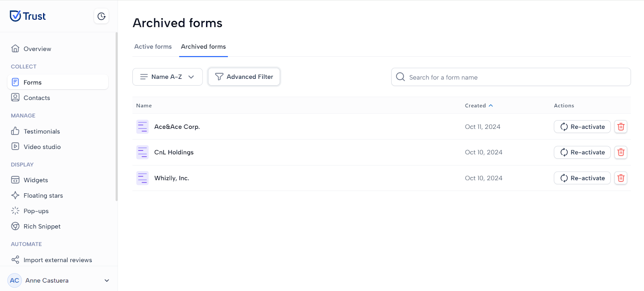Click the Import external reviews share icon
This screenshot has height=291, width=644.
(x=15, y=260)
